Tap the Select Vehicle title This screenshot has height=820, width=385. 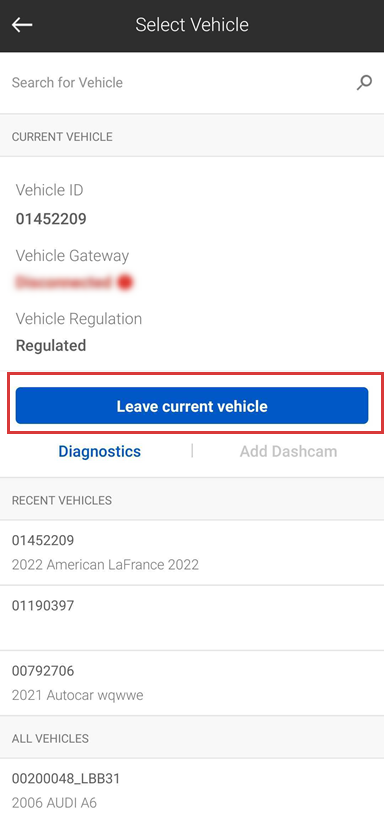192,25
